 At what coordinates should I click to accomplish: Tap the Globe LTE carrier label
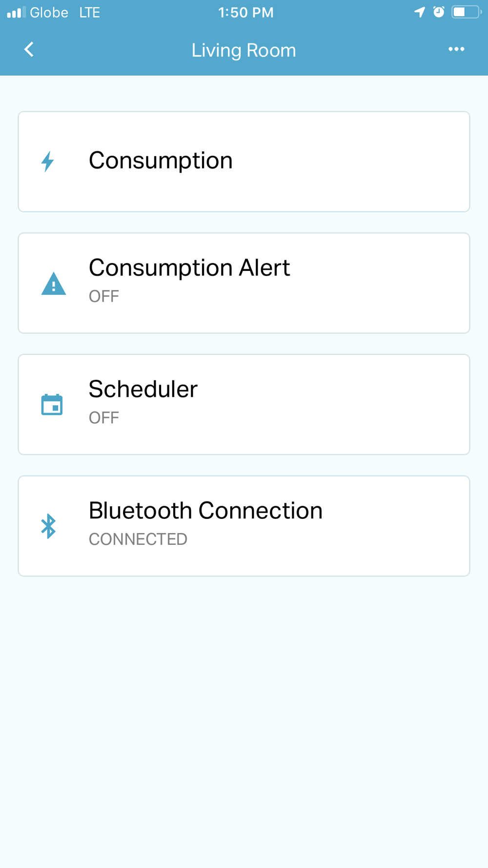[65, 12]
